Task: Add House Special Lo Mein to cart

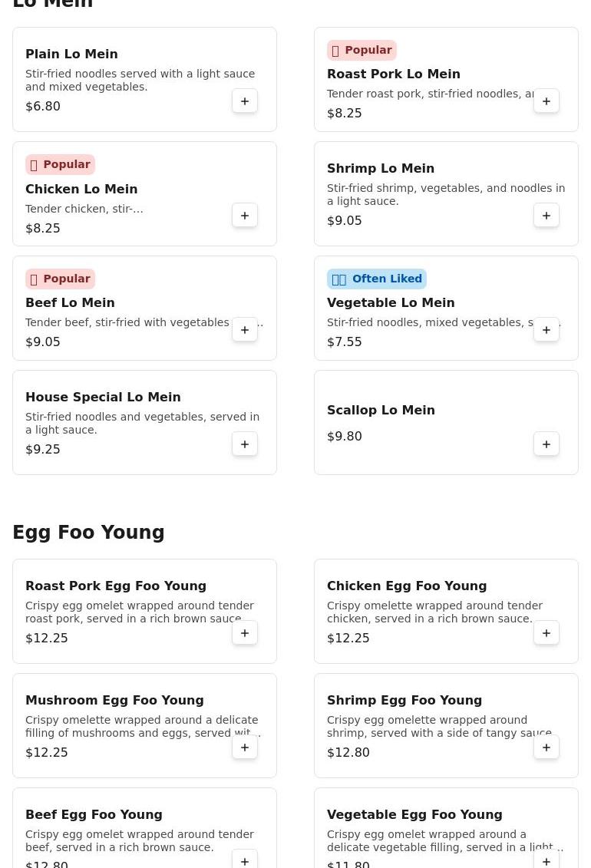Action: [x=245, y=444]
